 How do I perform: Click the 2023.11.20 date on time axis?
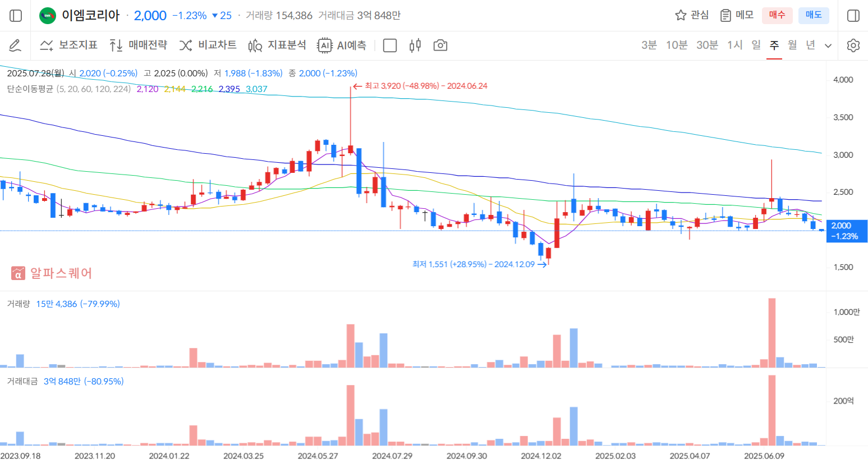click(95, 456)
